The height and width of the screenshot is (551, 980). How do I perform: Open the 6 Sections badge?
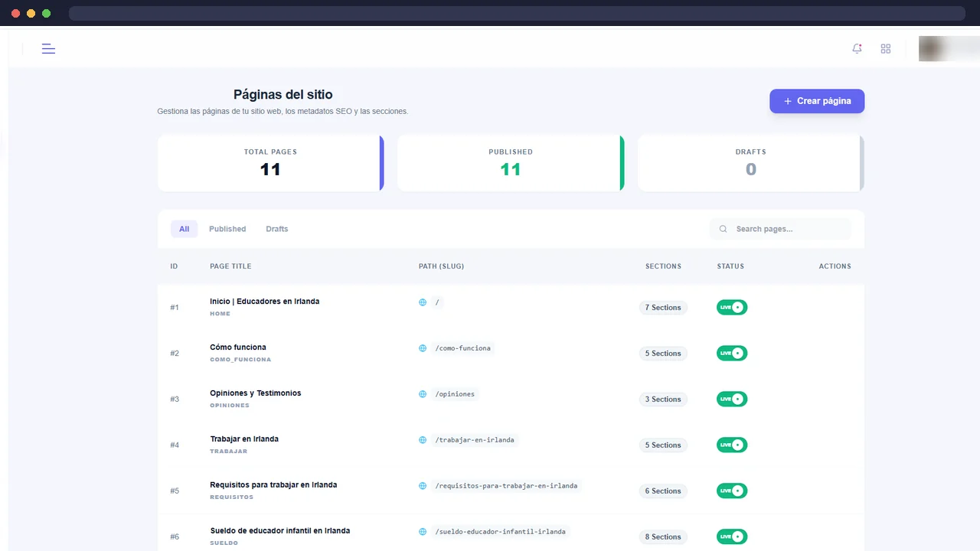pos(663,491)
